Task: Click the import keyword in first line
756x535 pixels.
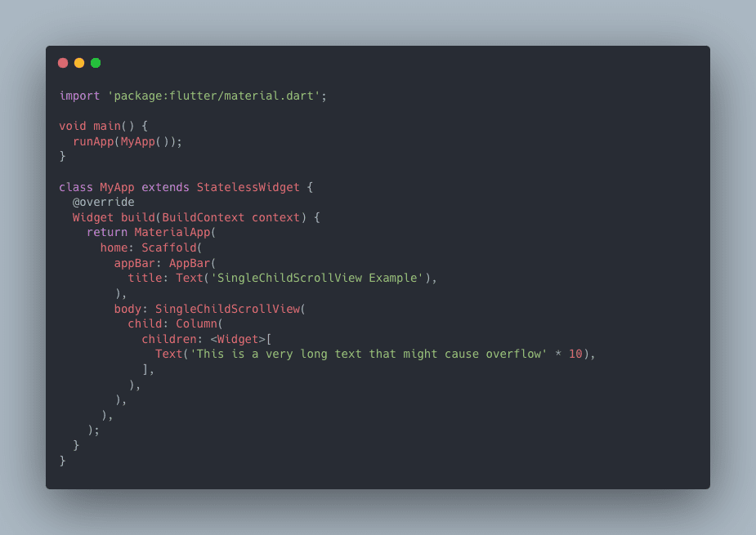Action: pyautogui.click(x=79, y=96)
